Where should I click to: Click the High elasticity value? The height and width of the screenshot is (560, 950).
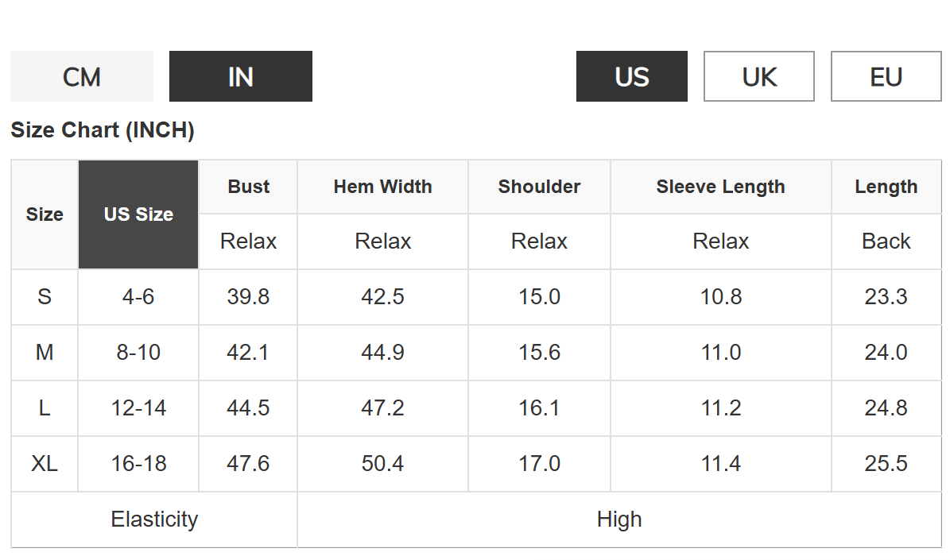[x=618, y=519]
